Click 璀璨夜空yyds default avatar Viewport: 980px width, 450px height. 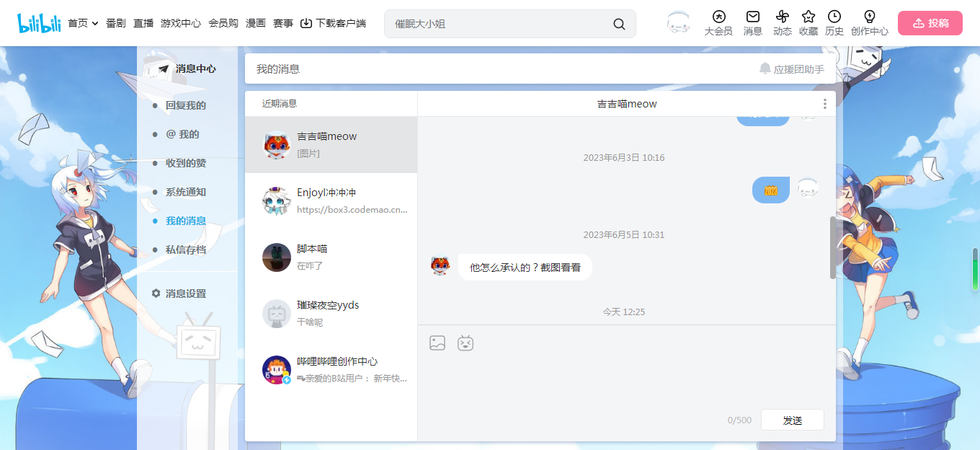pos(277,314)
